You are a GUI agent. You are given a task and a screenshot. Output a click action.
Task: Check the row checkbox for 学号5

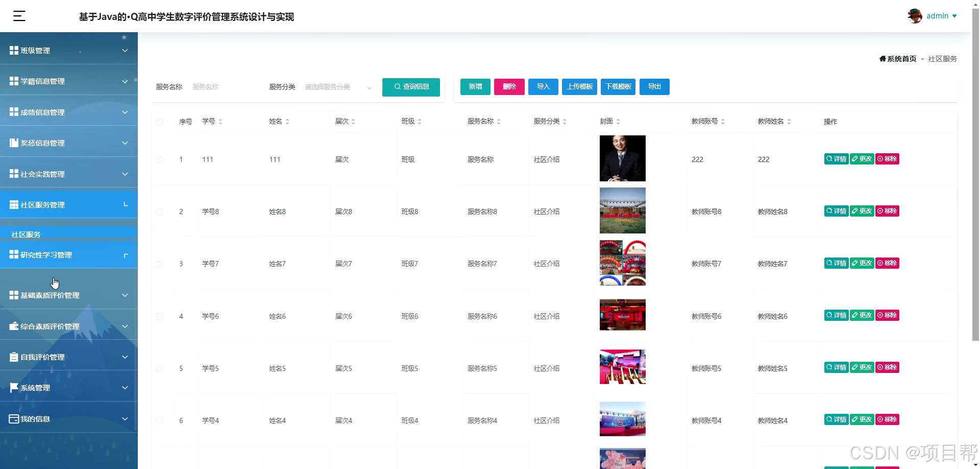point(160,369)
